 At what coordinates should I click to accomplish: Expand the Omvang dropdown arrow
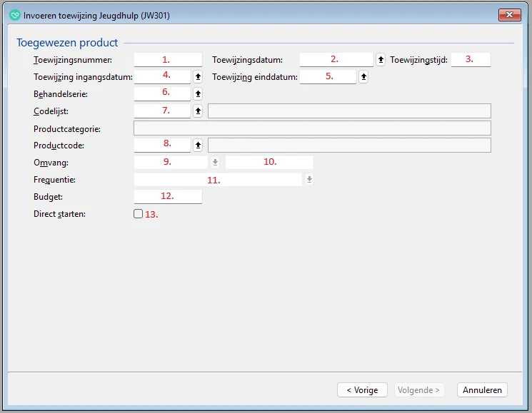tap(215, 163)
